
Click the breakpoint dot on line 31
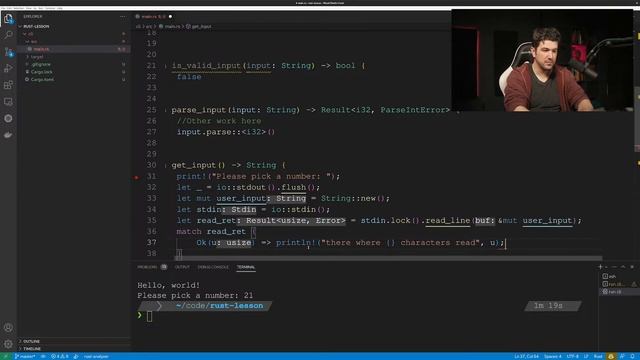click(136, 177)
